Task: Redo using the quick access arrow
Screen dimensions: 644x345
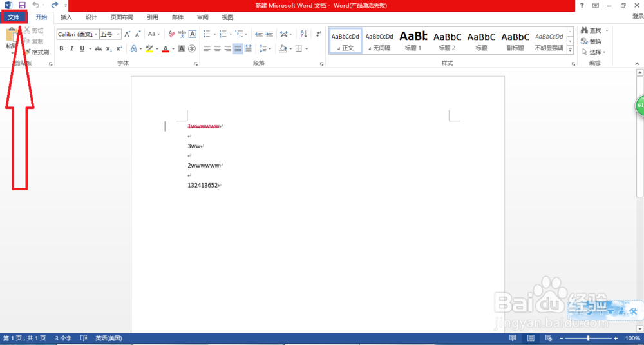Action: pos(55,5)
